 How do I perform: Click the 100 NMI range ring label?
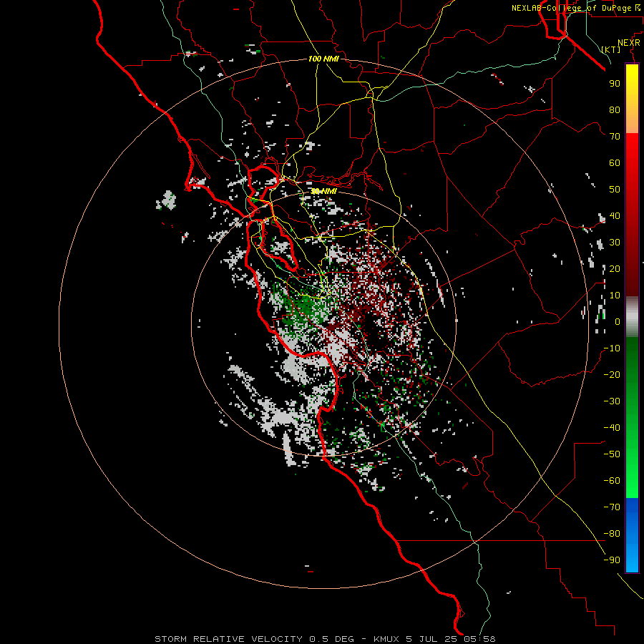pos(323,59)
